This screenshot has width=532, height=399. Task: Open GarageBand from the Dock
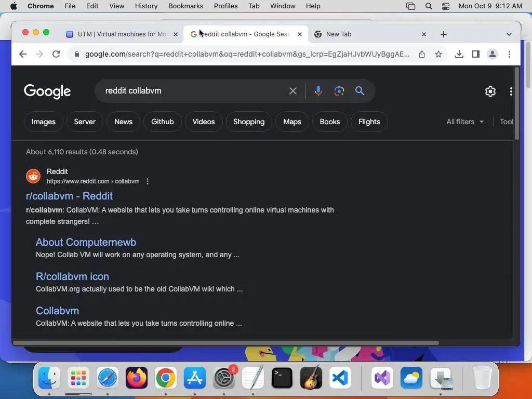click(311, 378)
